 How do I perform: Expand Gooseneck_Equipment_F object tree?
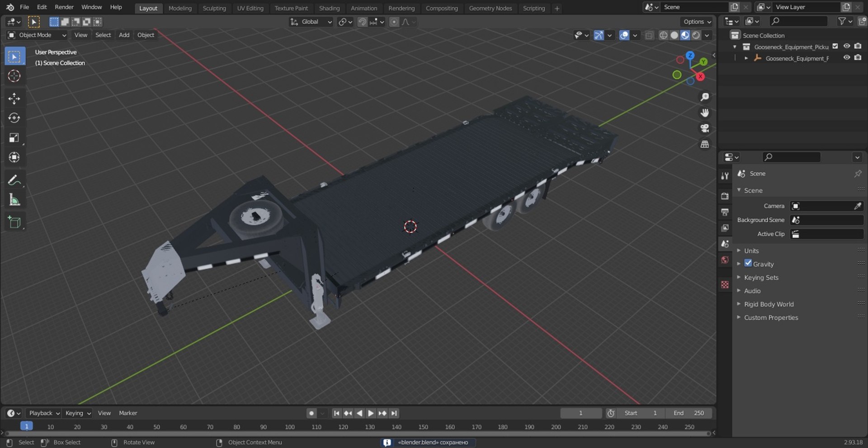(746, 58)
